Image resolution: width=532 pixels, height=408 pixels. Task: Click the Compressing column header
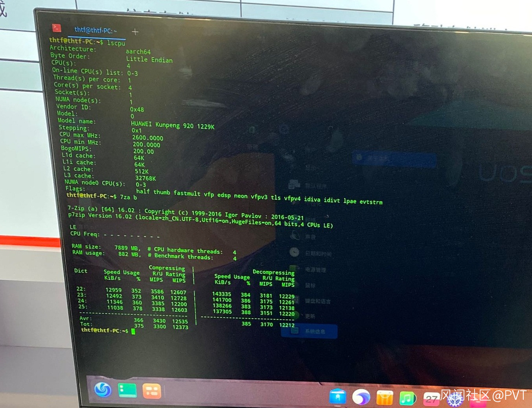coord(167,268)
